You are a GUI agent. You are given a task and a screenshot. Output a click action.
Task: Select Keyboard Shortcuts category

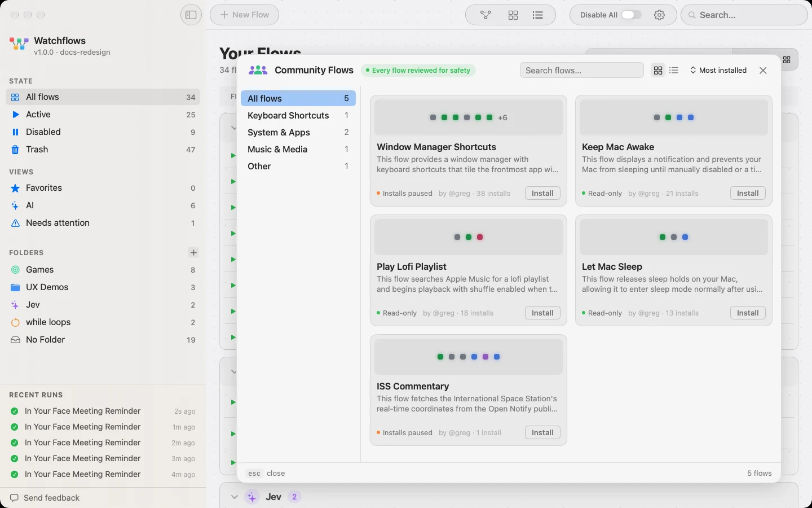click(298, 115)
